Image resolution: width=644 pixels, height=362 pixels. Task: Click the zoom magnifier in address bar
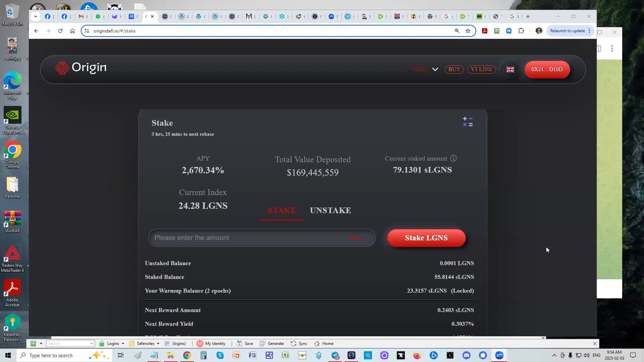457,31
